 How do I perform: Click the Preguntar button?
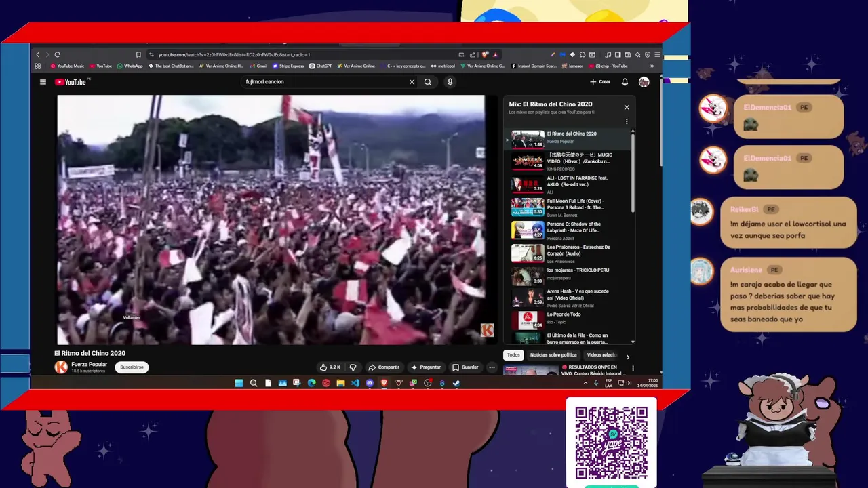coord(426,367)
